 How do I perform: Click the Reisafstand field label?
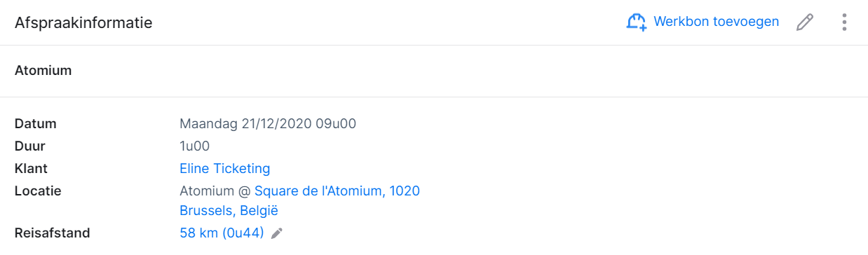pos(52,233)
